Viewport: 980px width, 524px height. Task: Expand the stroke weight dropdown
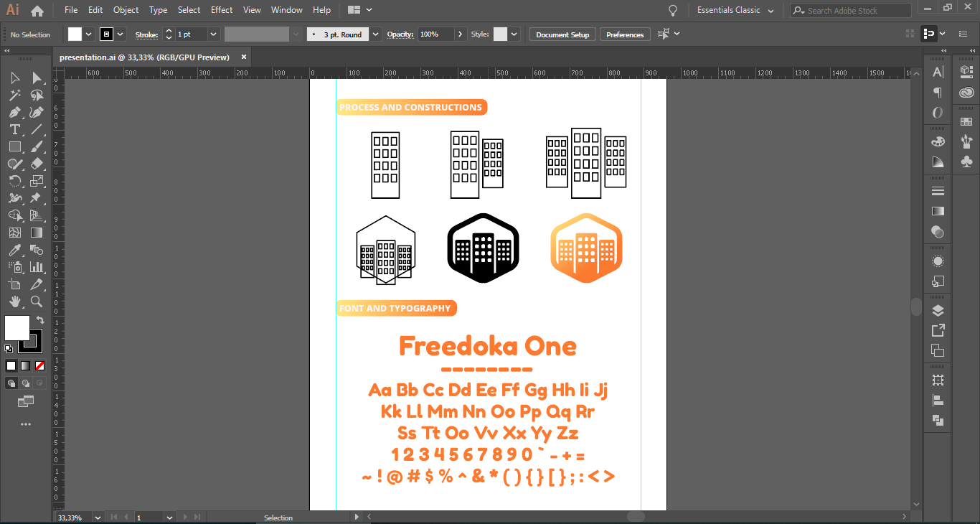213,34
